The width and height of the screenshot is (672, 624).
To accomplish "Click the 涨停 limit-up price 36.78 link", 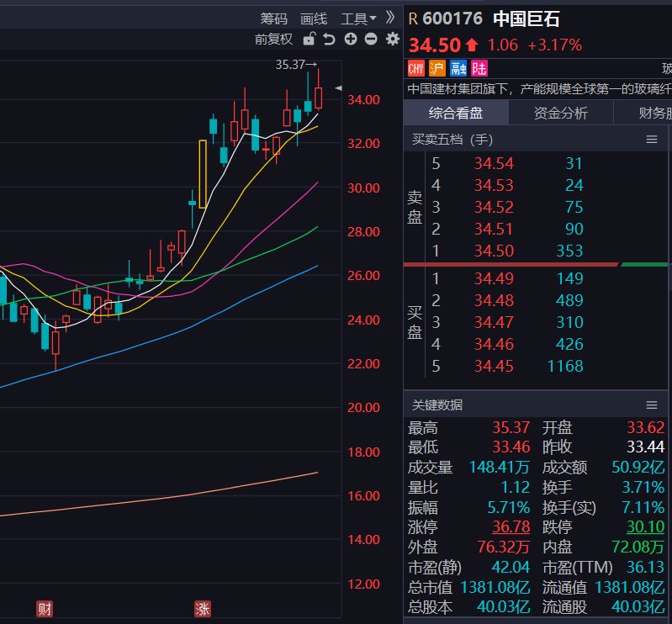I will pyautogui.click(x=511, y=526).
